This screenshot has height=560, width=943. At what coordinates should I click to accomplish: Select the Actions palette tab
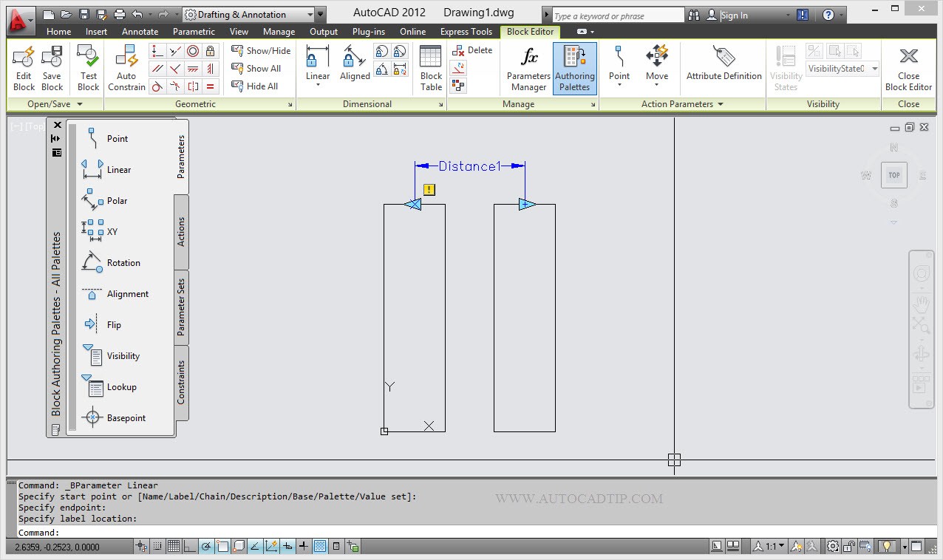181,232
